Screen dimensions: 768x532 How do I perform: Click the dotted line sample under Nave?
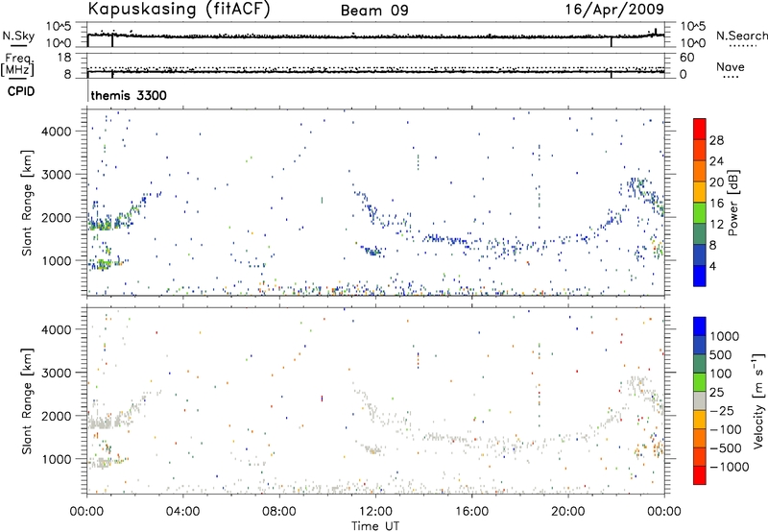click(731, 78)
